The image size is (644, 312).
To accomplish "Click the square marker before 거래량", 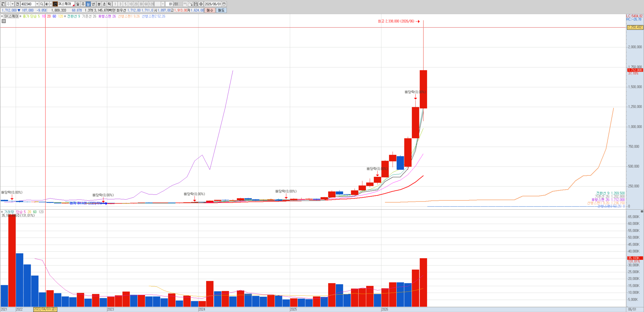I will pos(2,212).
